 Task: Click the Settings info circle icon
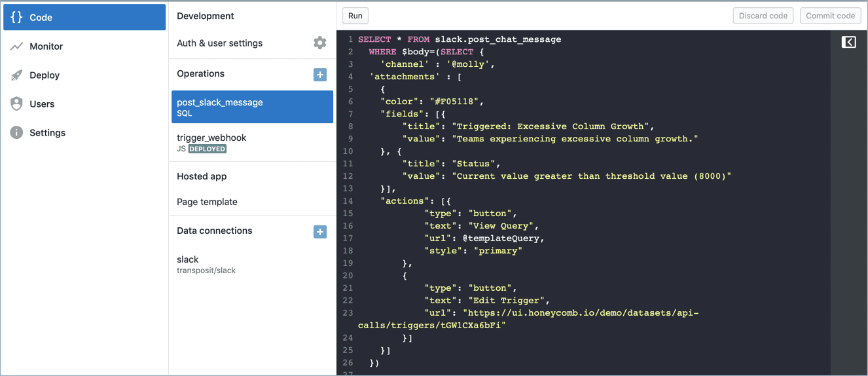[16, 133]
